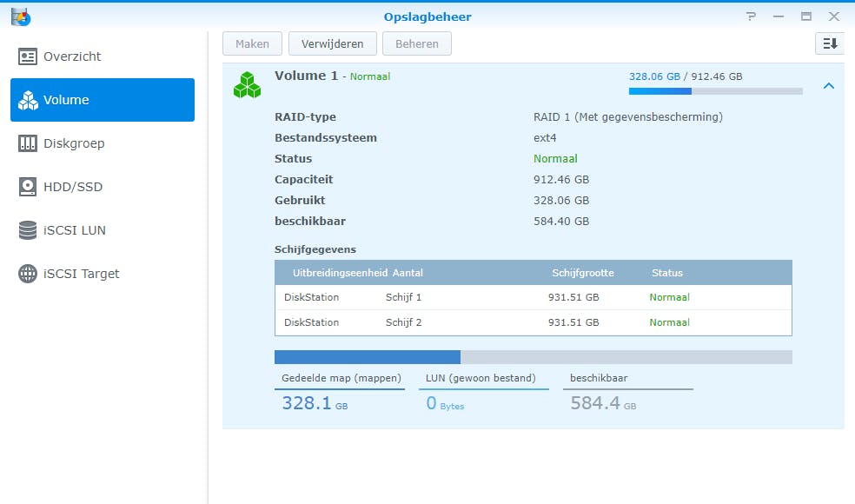Open the Overzicht section

(x=103, y=56)
